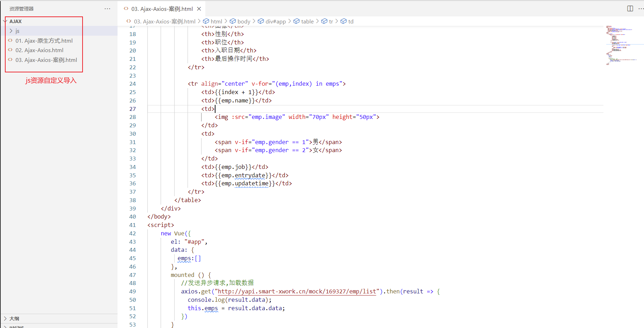Click the file name in breadcrumb bar
Screen dimensions: 644x328
[164, 21]
